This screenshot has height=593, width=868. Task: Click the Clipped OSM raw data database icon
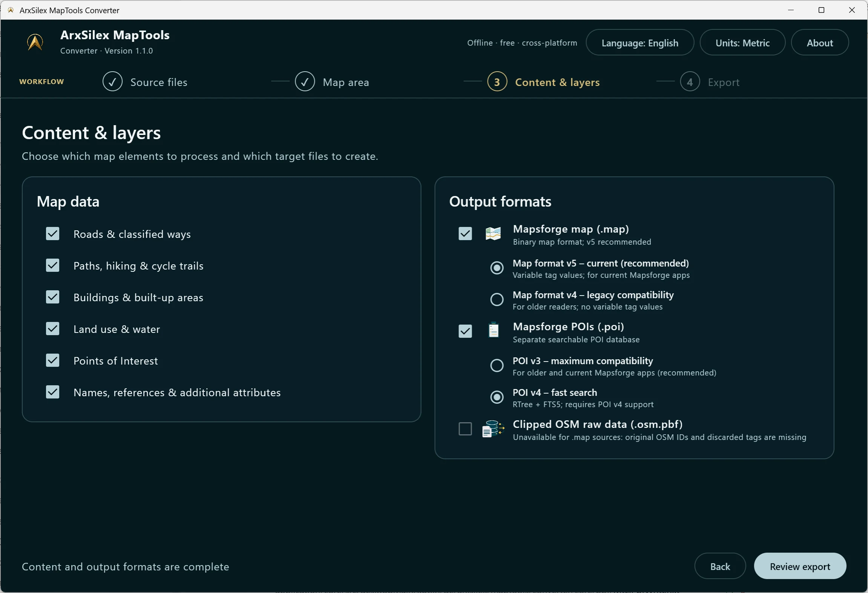click(493, 429)
